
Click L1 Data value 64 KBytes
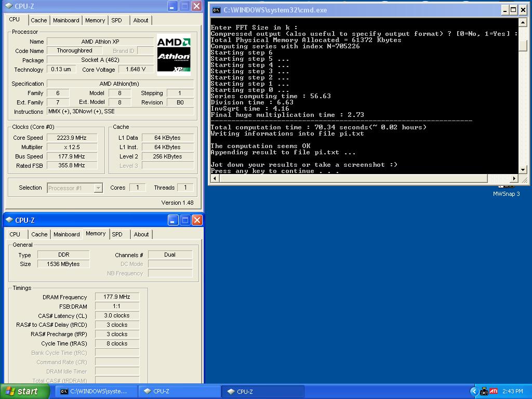[x=168, y=138]
